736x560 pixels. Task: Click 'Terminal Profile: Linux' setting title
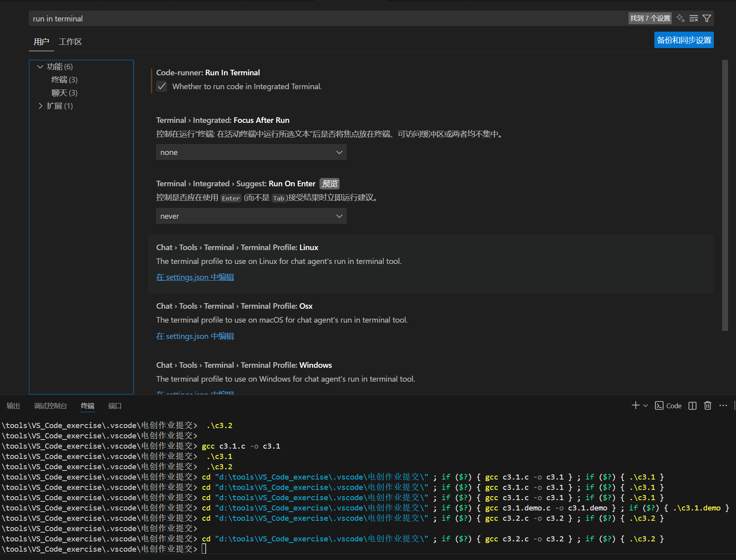pos(237,247)
